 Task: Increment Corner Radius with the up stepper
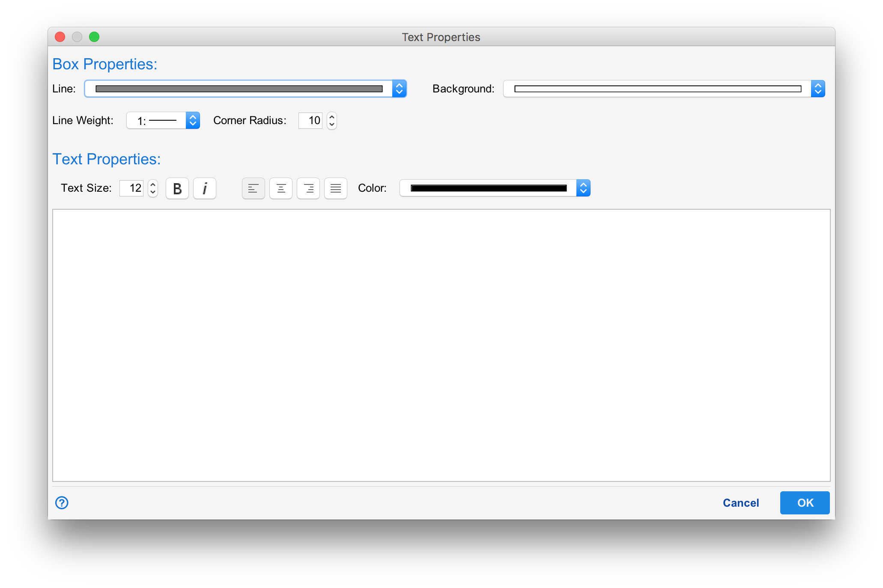tap(331, 117)
